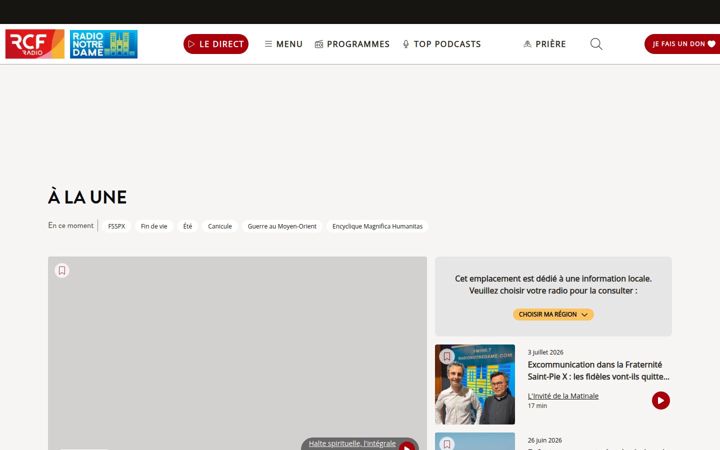The image size is (720, 450).
Task: Open the RCF Radio logo homepage
Action: pos(34,44)
